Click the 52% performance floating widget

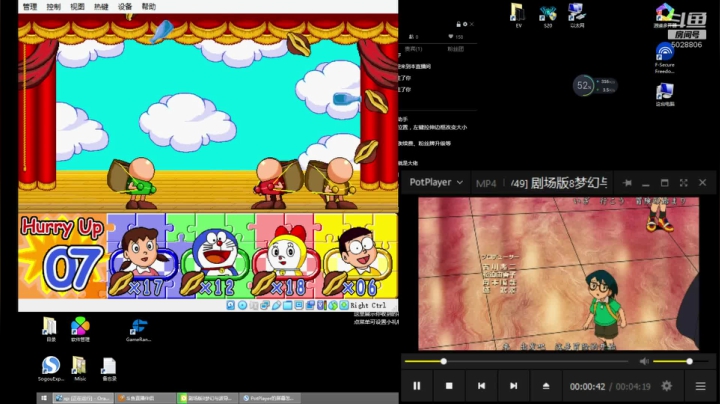(x=594, y=85)
